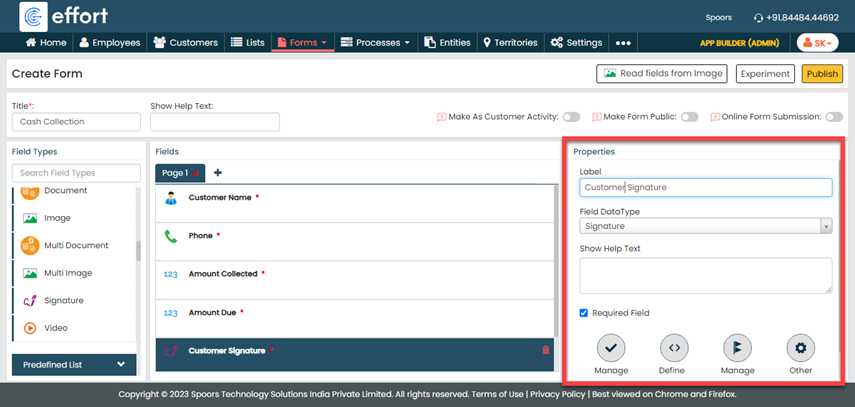The width and height of the screenshot is (855, 407).
Task: Click Read fields from Image button
Action: point(661,74)
